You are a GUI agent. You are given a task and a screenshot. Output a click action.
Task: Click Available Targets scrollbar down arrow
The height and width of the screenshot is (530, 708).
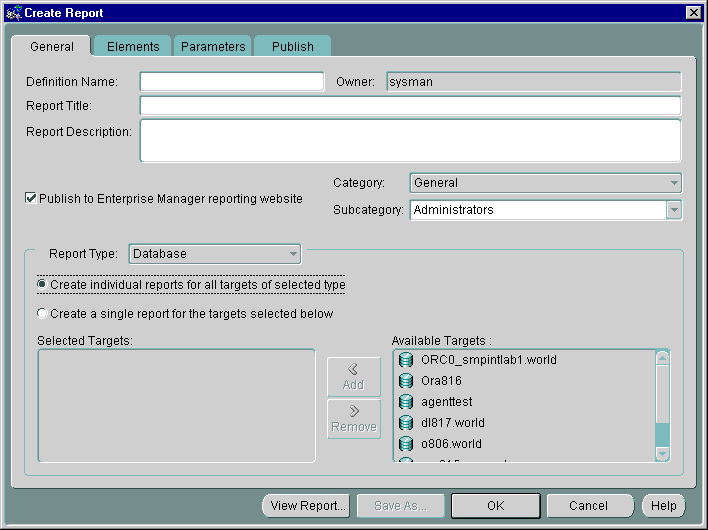pyautogui.click(x=662, y=454)
